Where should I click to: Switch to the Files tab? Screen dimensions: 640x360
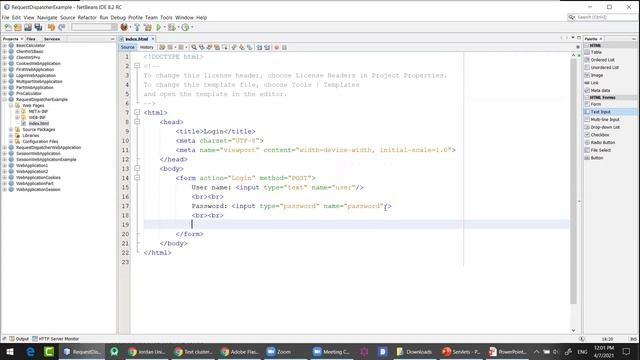point(31,39)
